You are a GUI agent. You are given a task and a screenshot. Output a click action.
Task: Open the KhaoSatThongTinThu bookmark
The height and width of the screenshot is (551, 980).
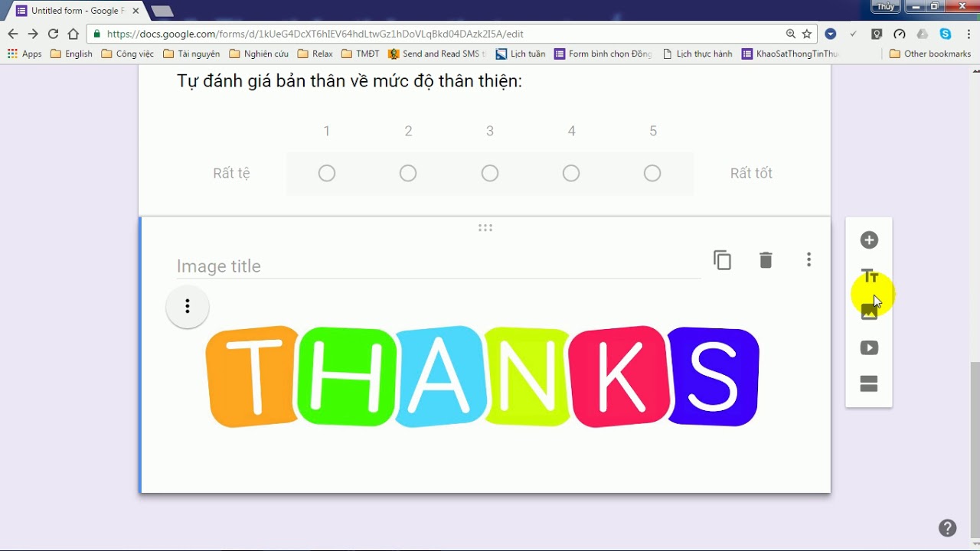coord(790,54)
